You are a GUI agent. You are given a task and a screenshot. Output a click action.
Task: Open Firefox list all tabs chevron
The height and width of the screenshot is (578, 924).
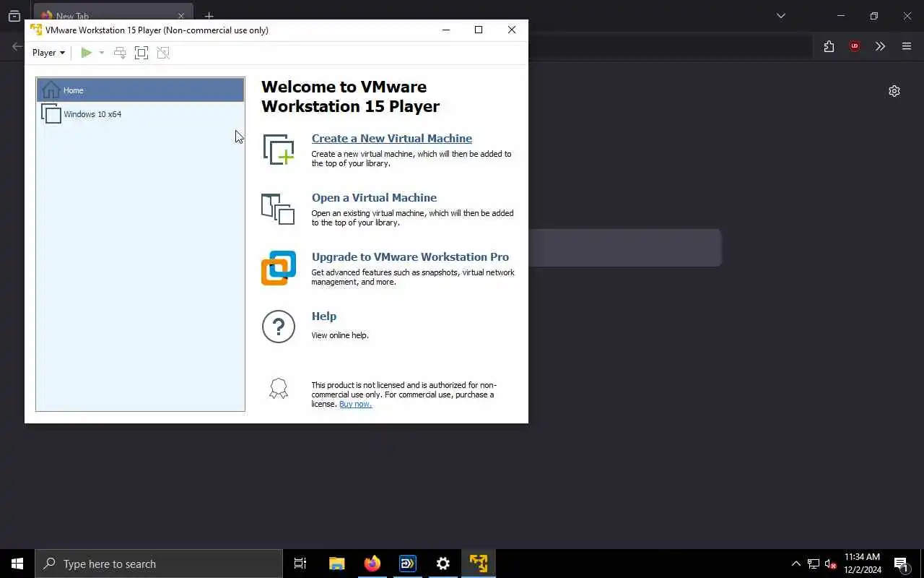[781, 15]
